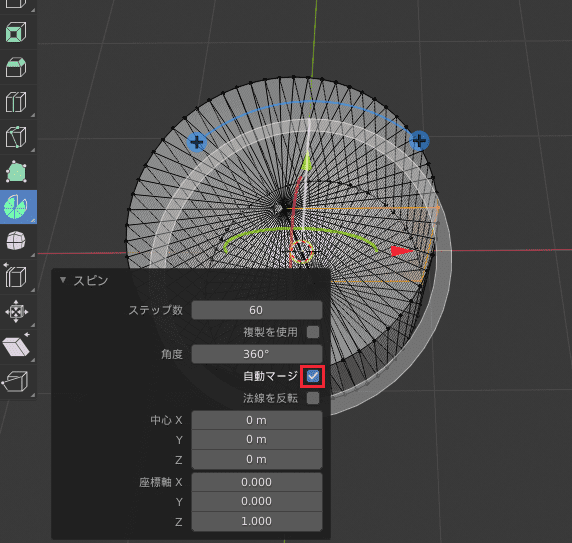572x543 pixels.
Task: Click the 座標軸 Z field showing 1.000
Action: 257,521
